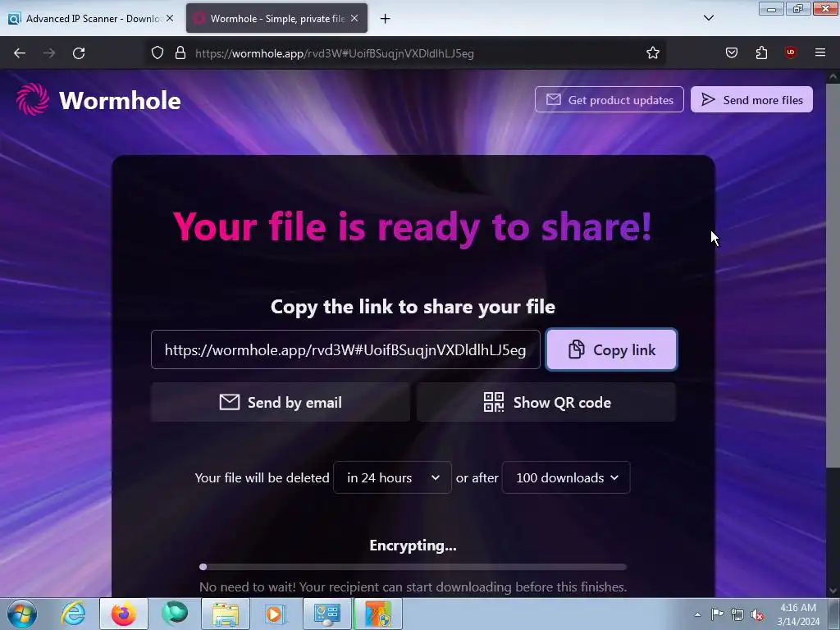
Task: Open Windows Explorer folder from taskbar
Action: pyautogui.click(x=226, y=614)
